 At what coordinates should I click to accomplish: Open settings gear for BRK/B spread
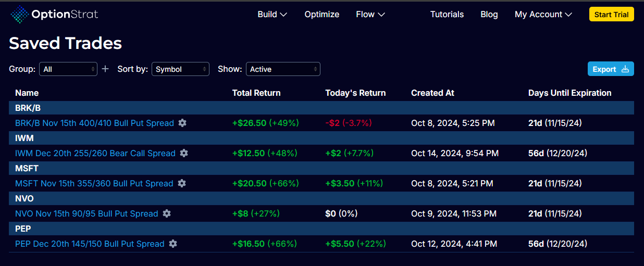click(x=182, y=123)
